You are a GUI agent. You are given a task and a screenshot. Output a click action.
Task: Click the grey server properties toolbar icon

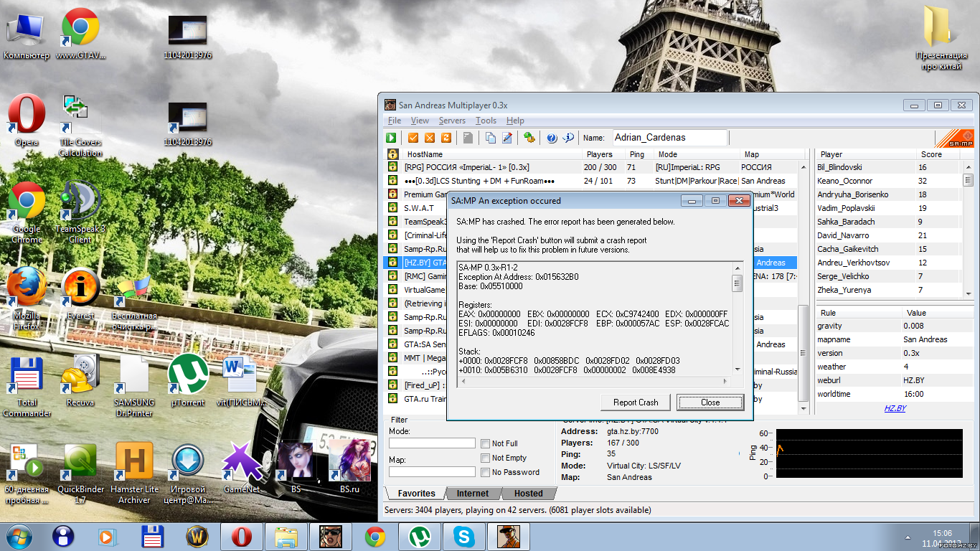point(468,138)
